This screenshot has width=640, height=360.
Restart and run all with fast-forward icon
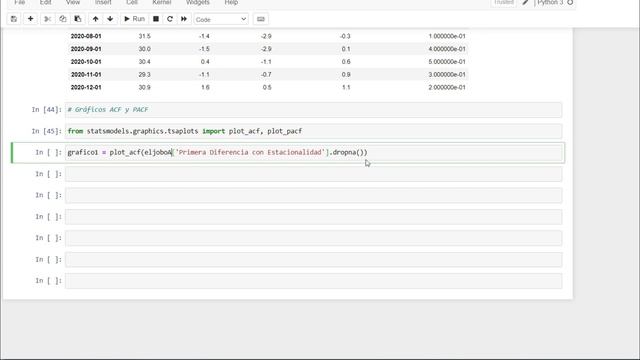pyautogui.click(x=184, y=19)
